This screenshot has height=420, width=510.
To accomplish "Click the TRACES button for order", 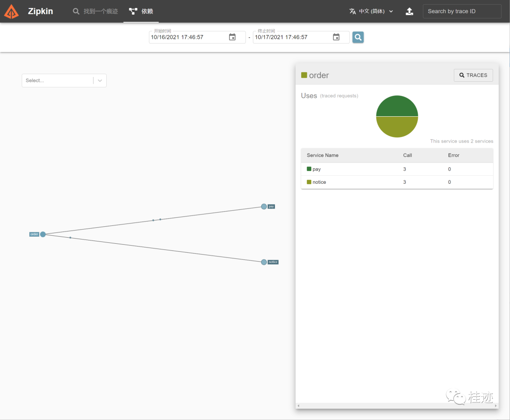I will 473,75.
